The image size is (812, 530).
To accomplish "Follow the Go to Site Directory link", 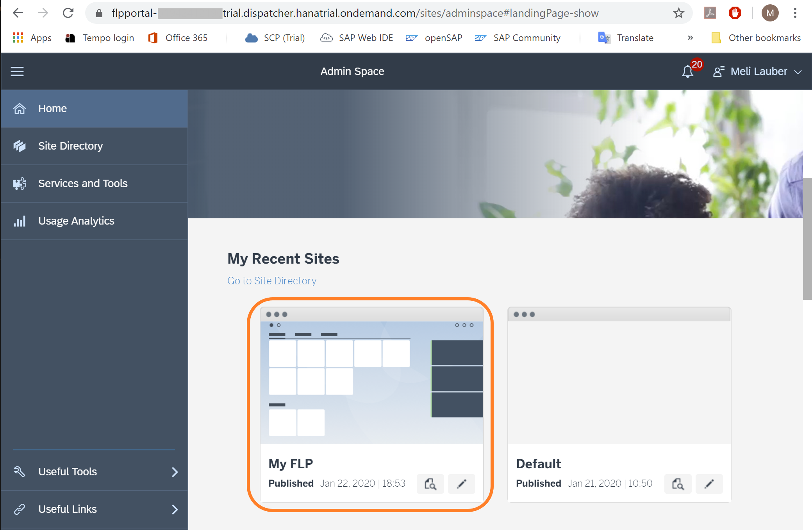I will [272, 281].
